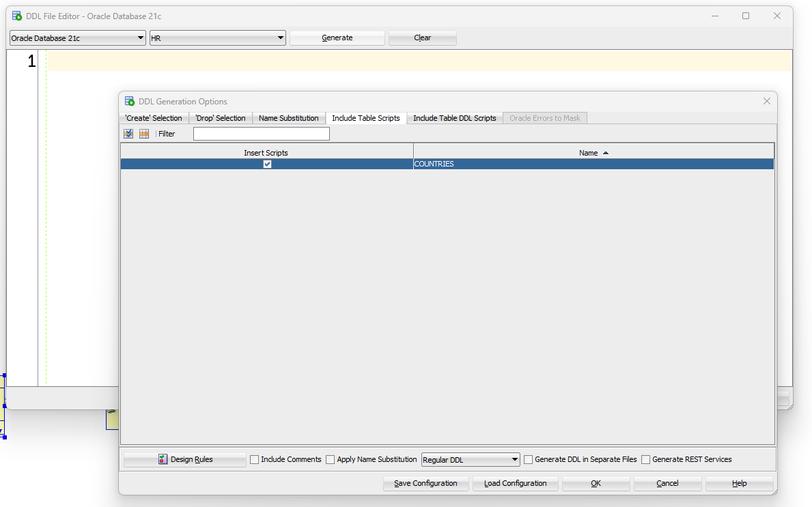Image resolution: width=812 pixels, height=507 pixels.
Task: Click Save Configuration
Action: pos(425,483)
